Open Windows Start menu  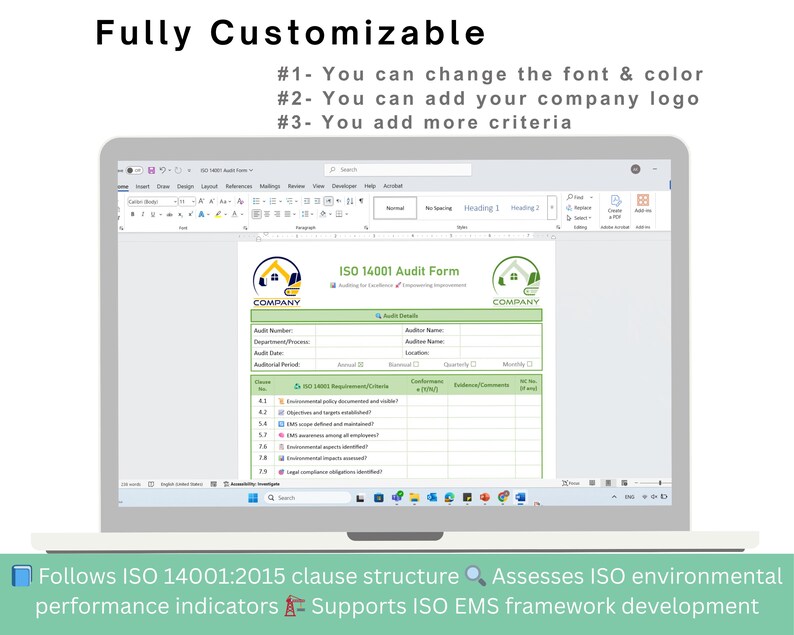tap(253, 498)
